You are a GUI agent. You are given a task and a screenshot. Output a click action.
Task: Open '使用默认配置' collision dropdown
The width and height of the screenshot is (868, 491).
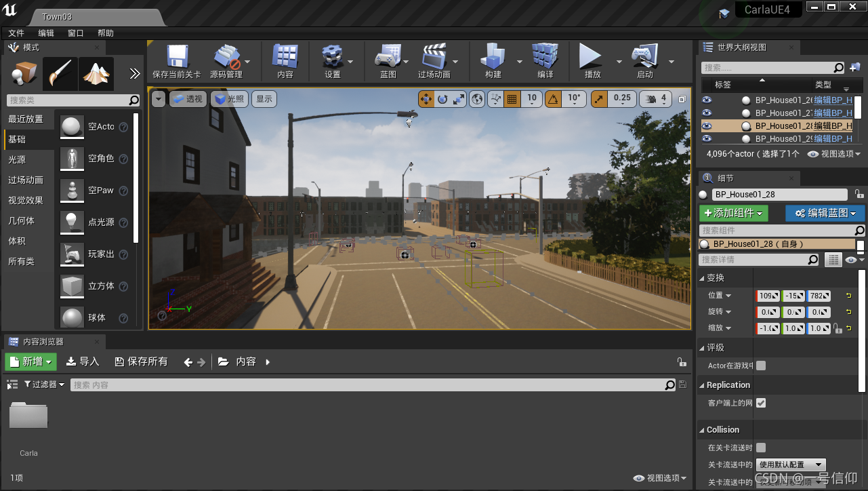click(x=790, y=465)
